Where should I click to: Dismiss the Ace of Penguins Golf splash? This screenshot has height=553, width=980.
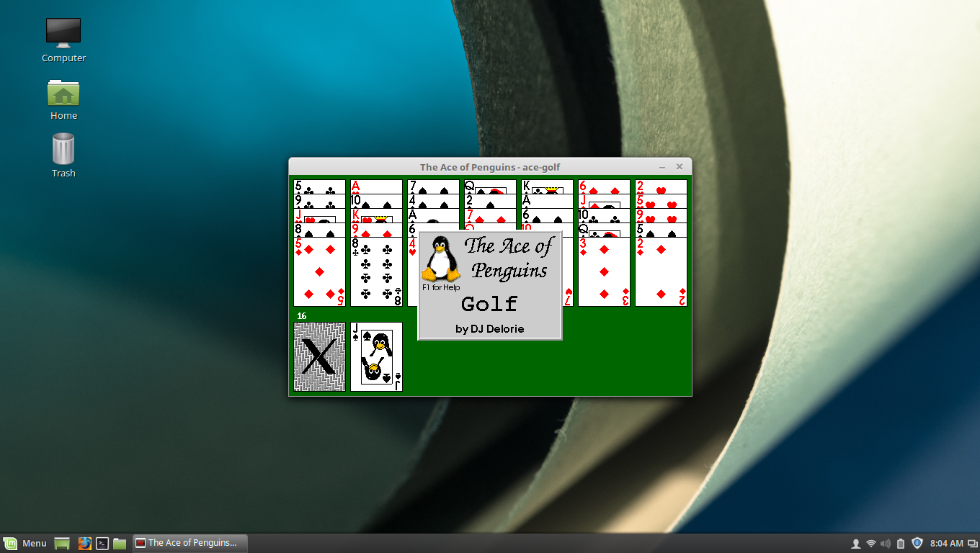pos(490,285)
